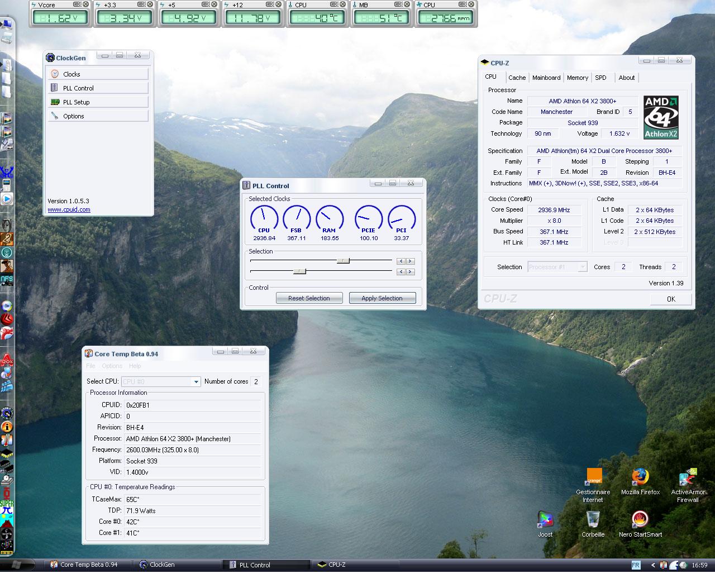The height and width of the screenshot is (588, 715).
Task: Open the File menu in Core Temp
Action: (x=91, y=366)
